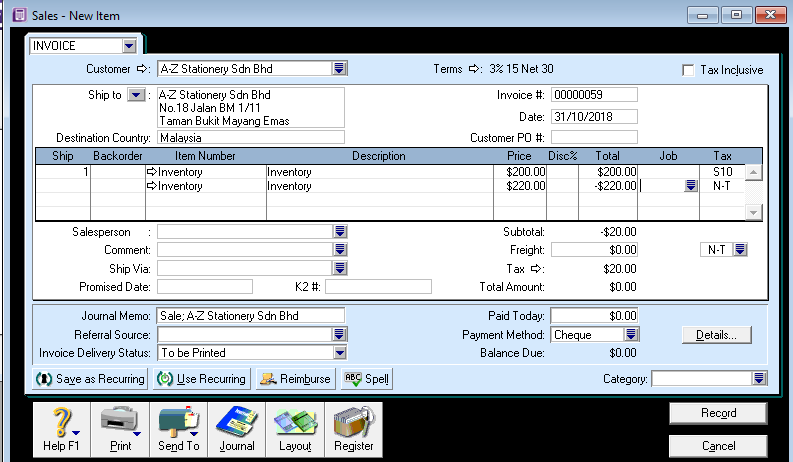Click the Destination Country field

click(x=251, y=137)
